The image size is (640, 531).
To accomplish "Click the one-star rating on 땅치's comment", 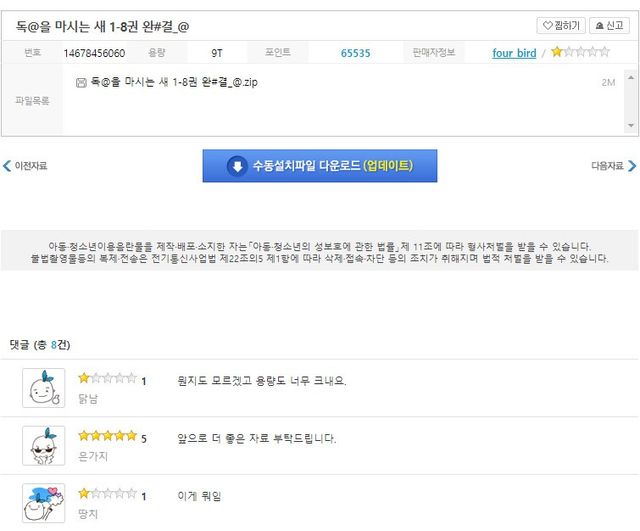I will click(107, 494).
